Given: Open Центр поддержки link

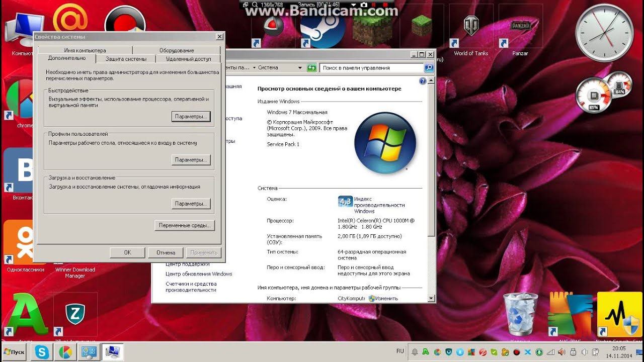Looking at the screenshot, I should (187, 264).
